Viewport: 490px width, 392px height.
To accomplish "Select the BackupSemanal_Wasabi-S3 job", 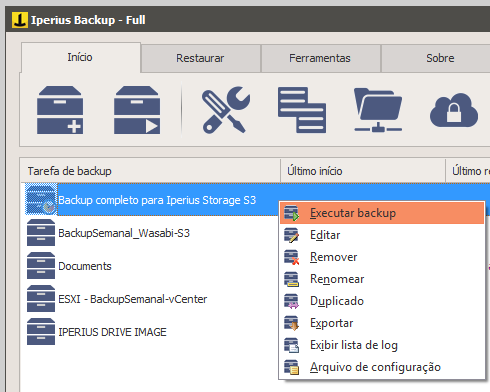I will 124,233.
